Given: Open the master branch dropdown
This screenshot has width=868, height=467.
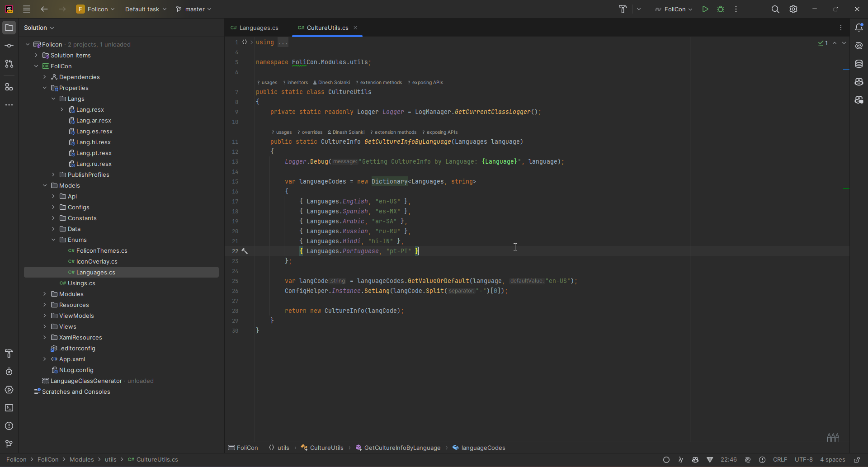Looking at the screenshot, I should coord(194,9).
